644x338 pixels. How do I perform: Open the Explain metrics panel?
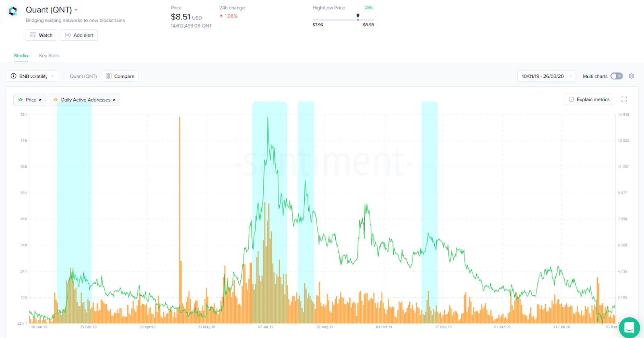tap(589, 99)
